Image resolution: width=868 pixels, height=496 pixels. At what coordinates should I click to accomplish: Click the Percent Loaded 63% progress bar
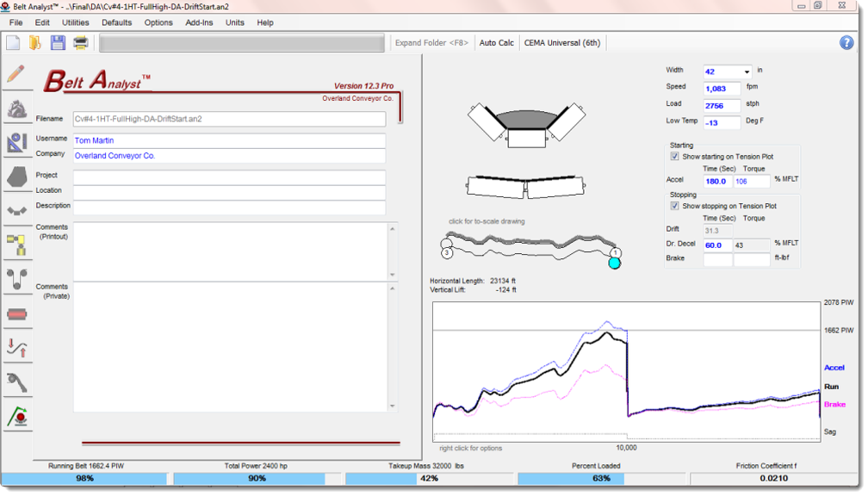pos(601,478)
